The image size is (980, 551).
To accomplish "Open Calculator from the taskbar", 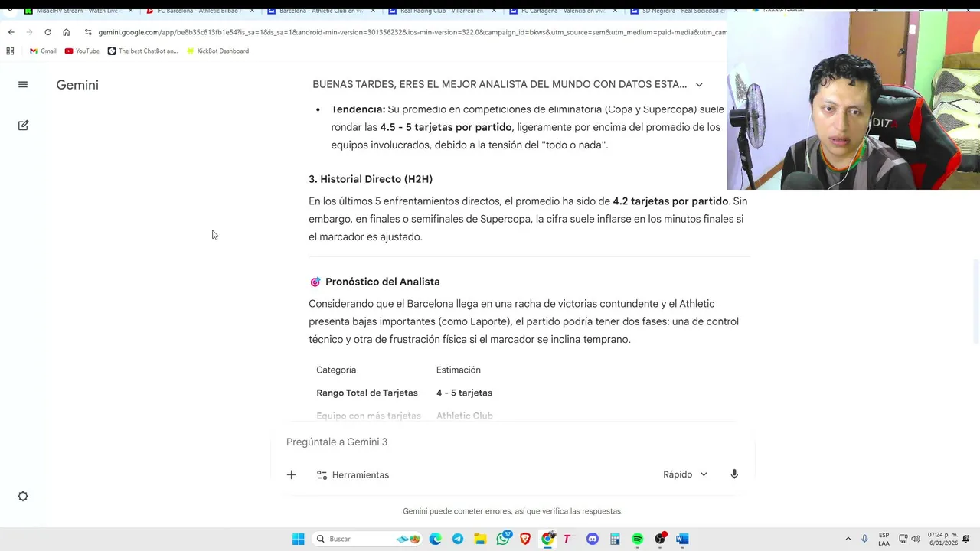I will coord(615,539).
